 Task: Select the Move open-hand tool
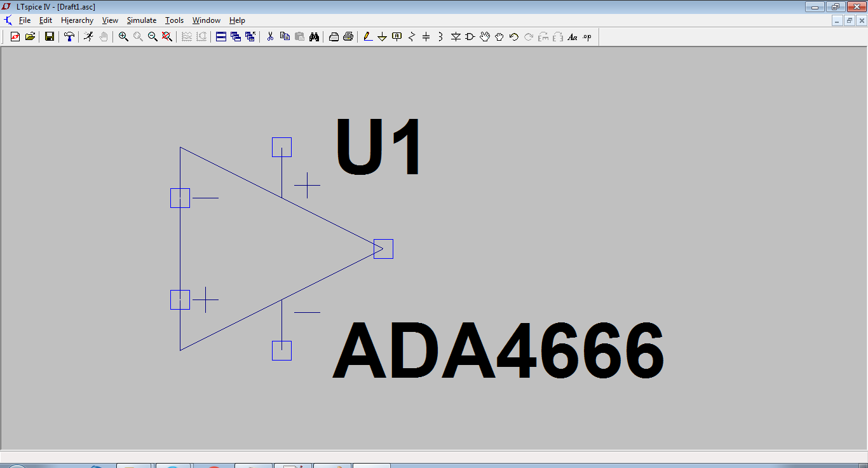(485, 37)
